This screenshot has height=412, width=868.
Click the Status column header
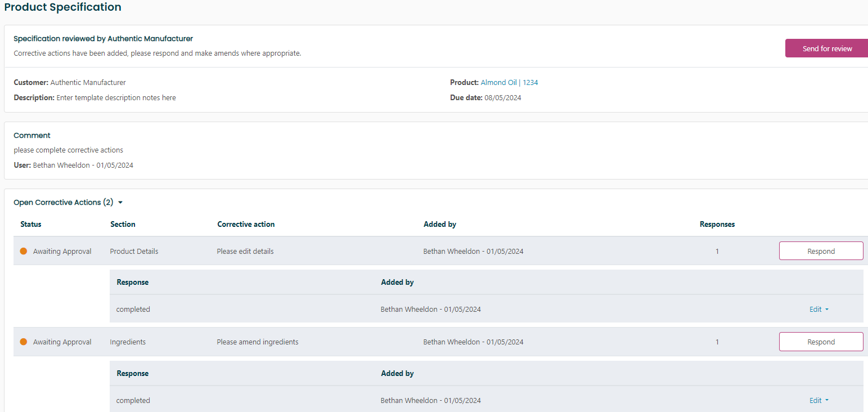pos(31,224)
